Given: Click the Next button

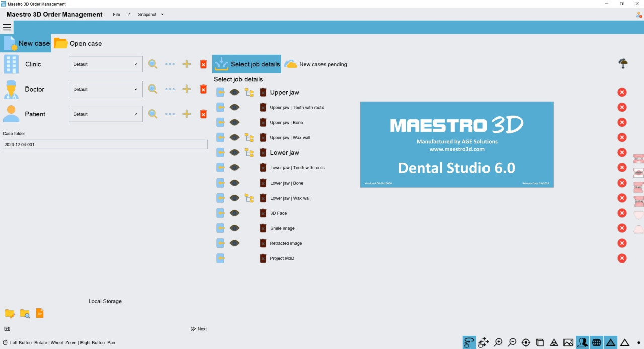Looking at the screenshot, I should coord(199,329).
